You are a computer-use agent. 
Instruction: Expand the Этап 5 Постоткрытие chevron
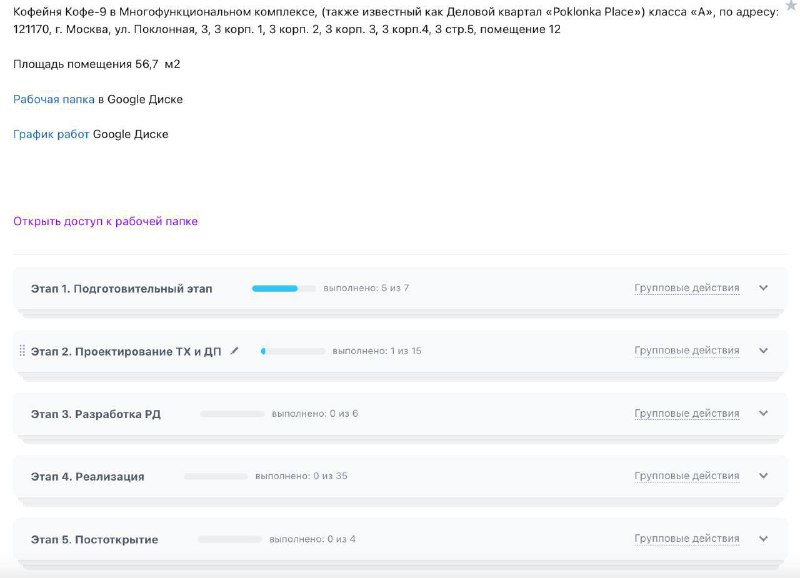[x=763, y=539]
